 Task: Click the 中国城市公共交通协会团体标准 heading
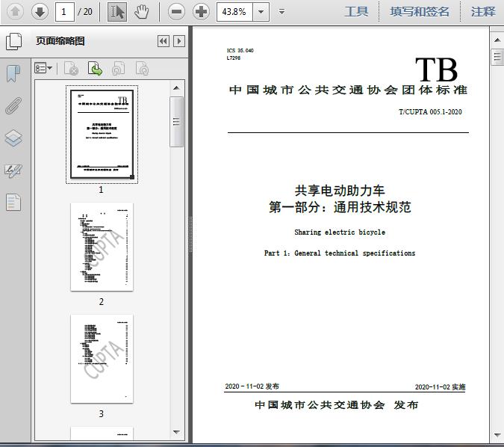[x=348, y=90]
